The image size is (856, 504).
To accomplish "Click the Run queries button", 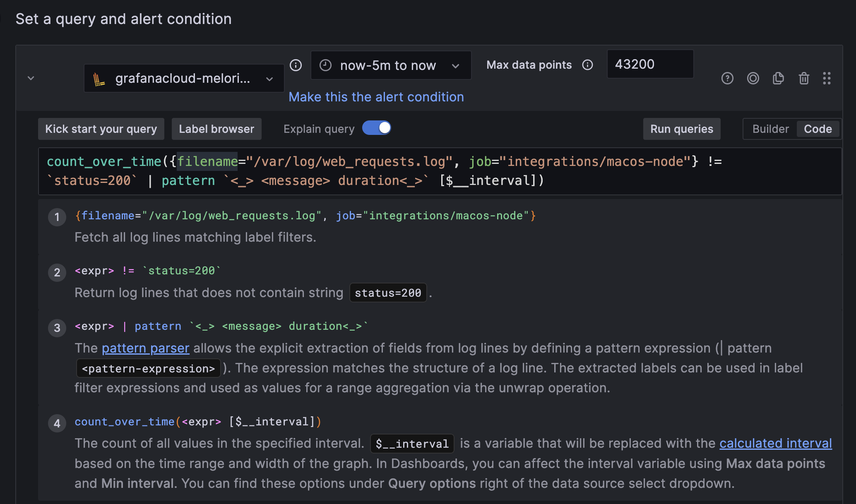I will 681,129.
